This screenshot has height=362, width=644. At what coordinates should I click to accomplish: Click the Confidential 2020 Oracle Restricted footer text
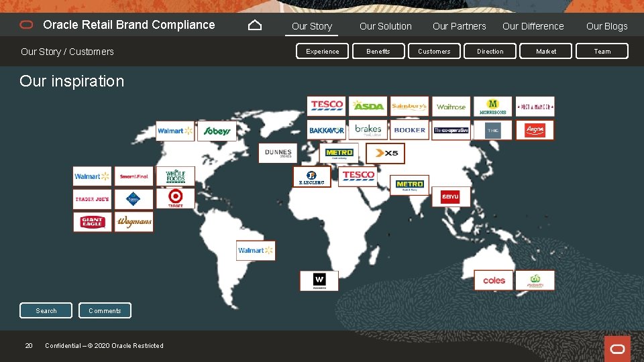105,346
